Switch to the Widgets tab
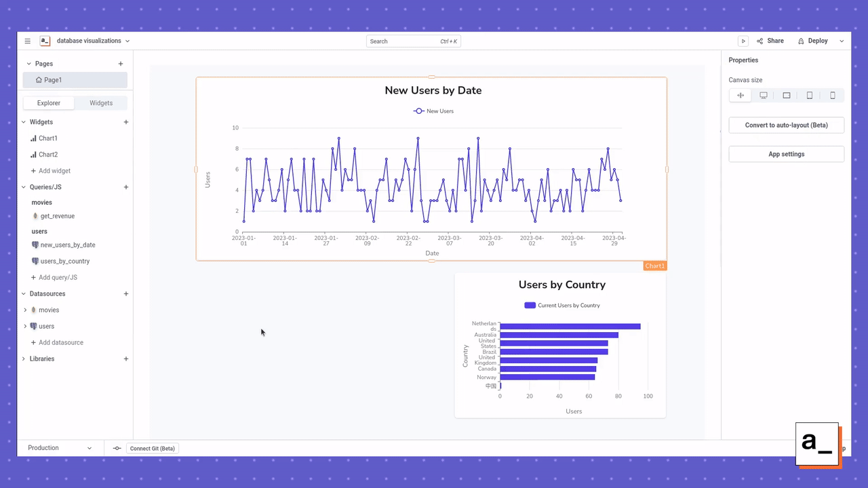This screenshot has width=868, height=488. pyautogui.click(x=100, y=102)
